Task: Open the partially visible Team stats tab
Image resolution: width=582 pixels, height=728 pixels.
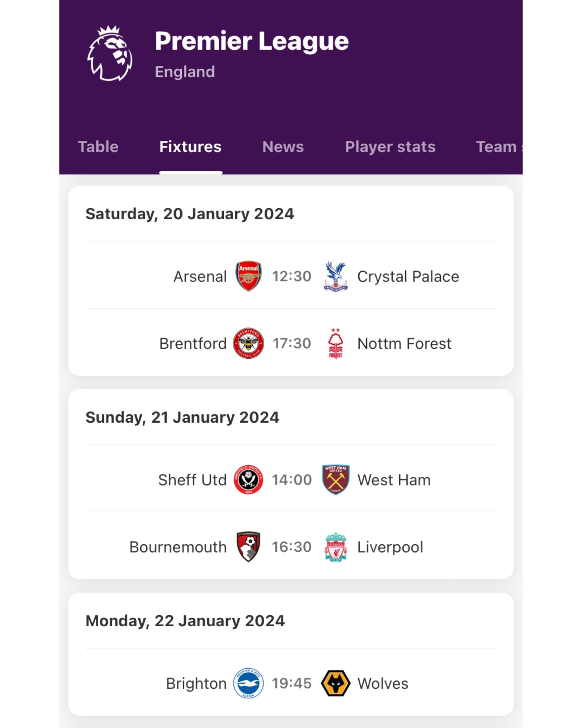Action: point(499,147)
